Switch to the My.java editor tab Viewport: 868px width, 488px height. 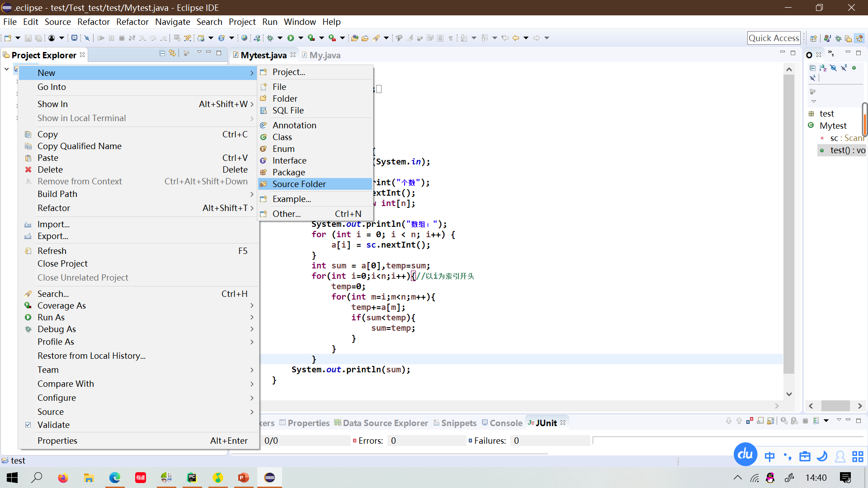tap(325, 55)
